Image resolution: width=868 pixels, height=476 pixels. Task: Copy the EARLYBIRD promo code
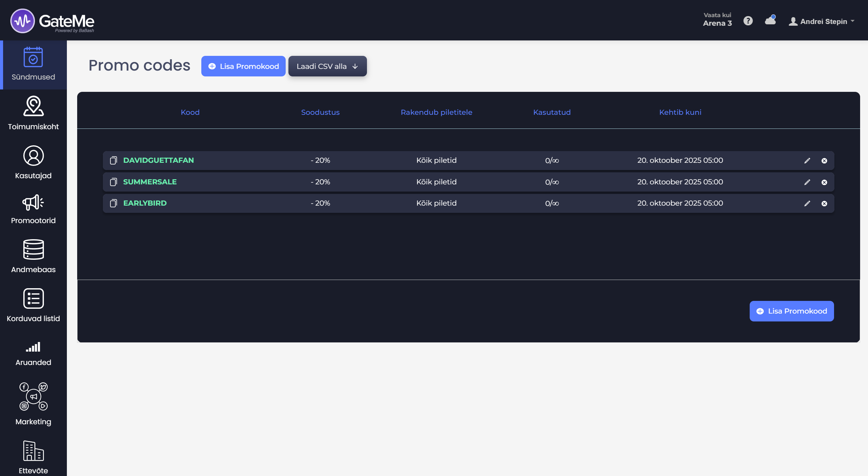(x=113, y=204)
